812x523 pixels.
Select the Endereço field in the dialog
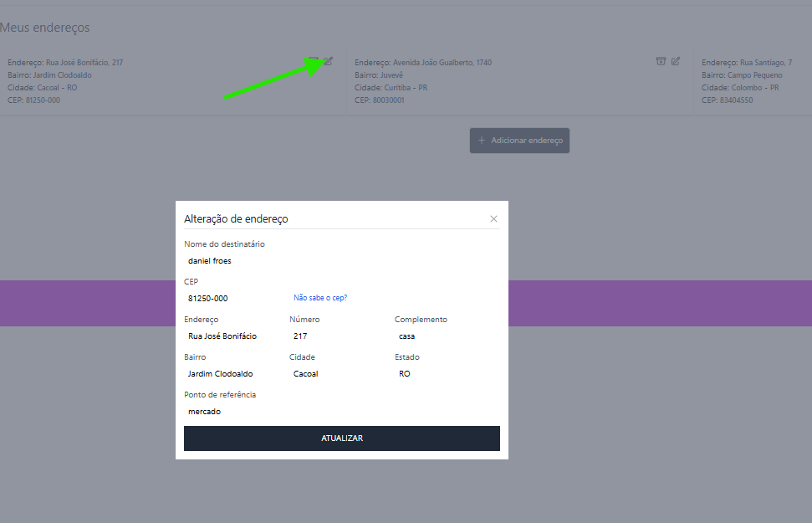[235, 336]
